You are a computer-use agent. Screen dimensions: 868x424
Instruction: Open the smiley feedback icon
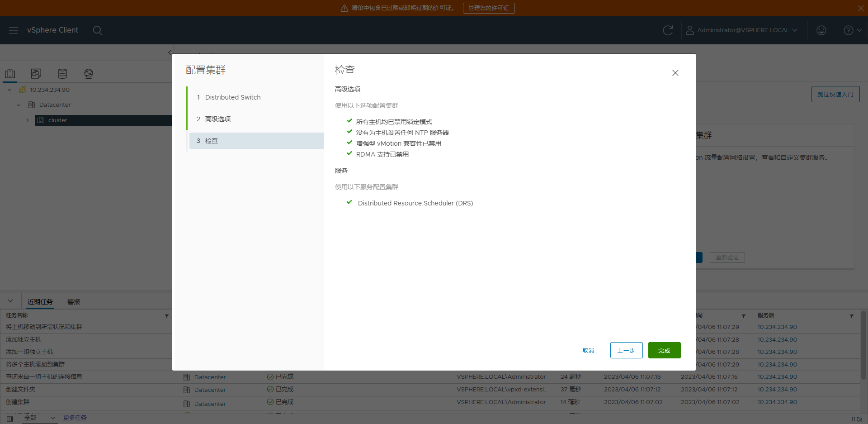pyautogui.click(x=821, y=30)
